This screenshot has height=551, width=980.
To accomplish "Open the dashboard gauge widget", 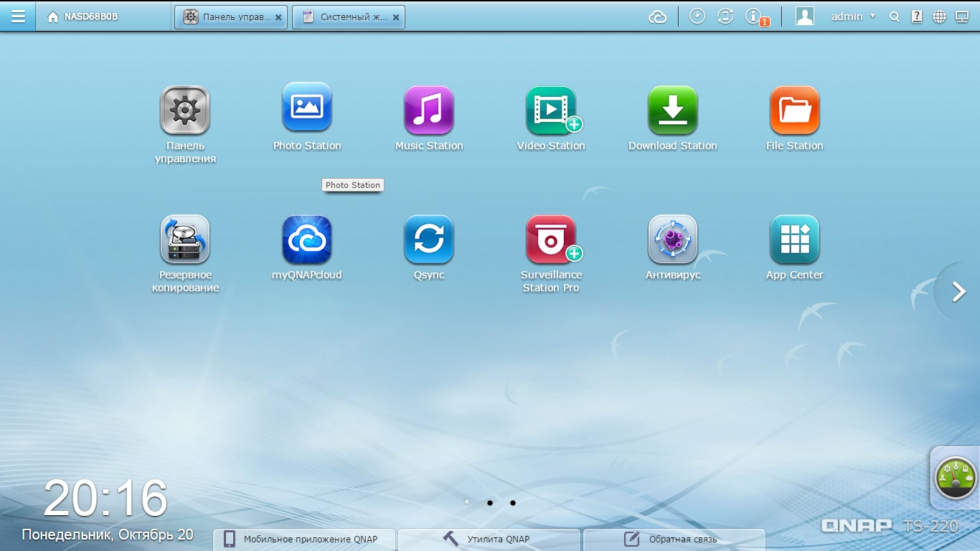I will [956, 477].
